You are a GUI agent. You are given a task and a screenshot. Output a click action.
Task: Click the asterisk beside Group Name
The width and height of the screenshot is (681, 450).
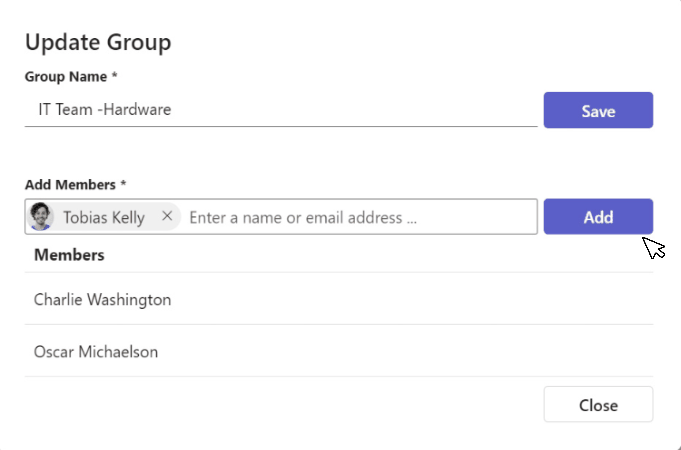click(x=115, y=75)
